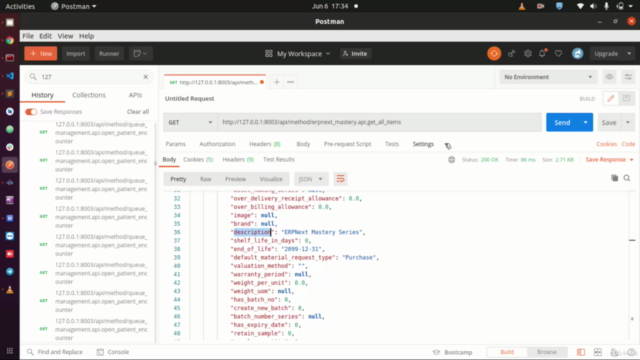Open Postman settings gear icon
Screen dimensions: 640x360
pyautogui.click(x=528, y=53)
